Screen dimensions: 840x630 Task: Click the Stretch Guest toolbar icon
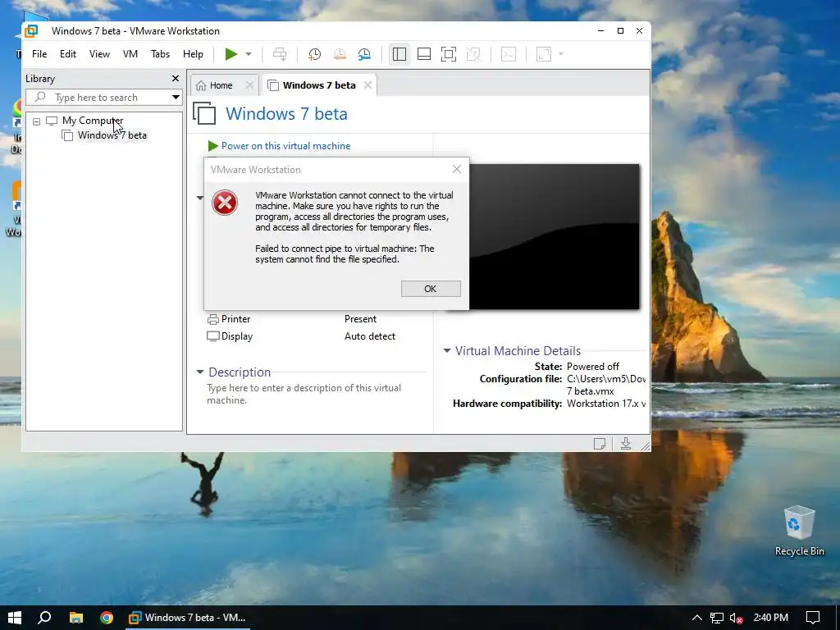[x=544, y=54]
